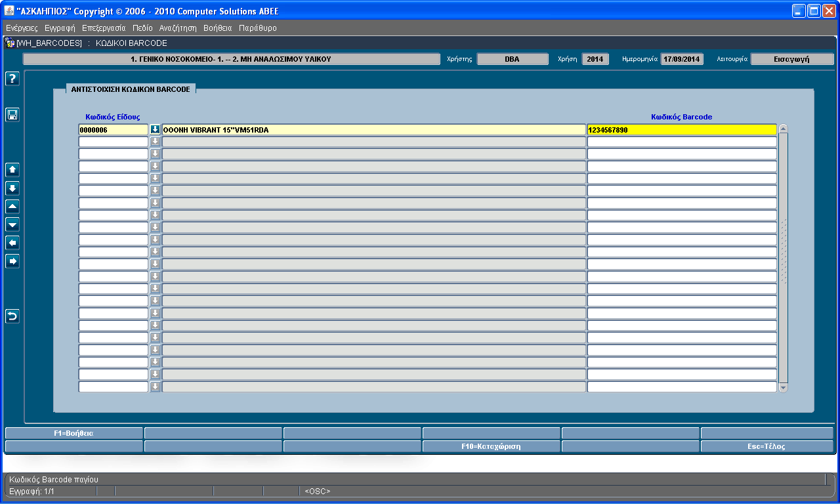Image resolution: width=840 pixels, height=504 pixels.
Task: Click scrollbar down arrow of barcode grid
Action: (782, 388)
